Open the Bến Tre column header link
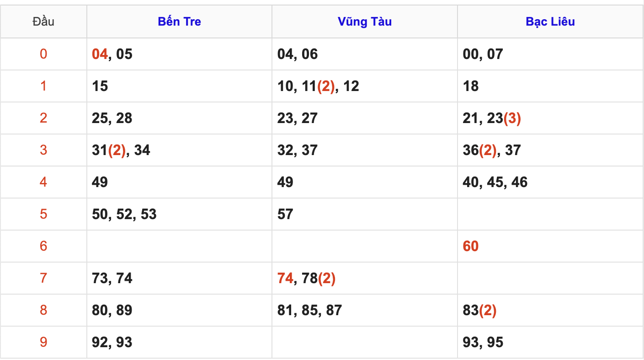Viewport: 644px width, 360px height. (x=179, y=21)
